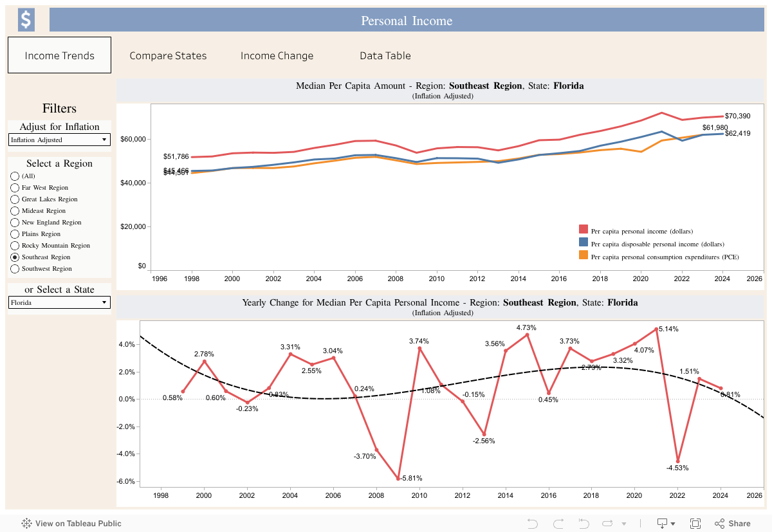Viewport: 772px width, 532px height.
Task: Click the Share button
Action: [x=733, y=523]
